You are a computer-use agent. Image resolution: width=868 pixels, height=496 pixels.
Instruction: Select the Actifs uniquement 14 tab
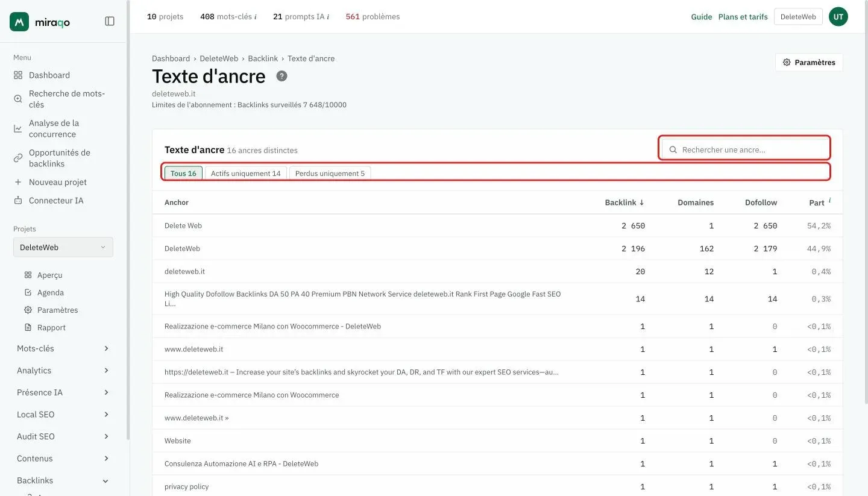pos(246,174)
